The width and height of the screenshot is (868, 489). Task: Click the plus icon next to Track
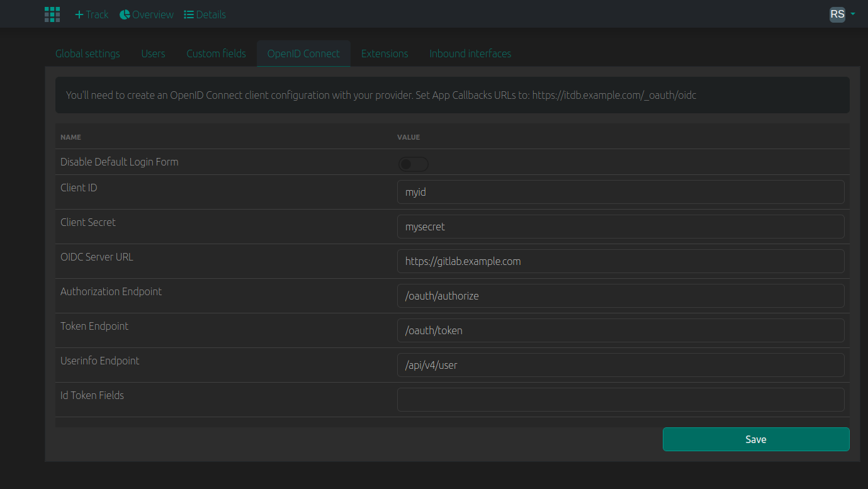click(x=79, y=14)
